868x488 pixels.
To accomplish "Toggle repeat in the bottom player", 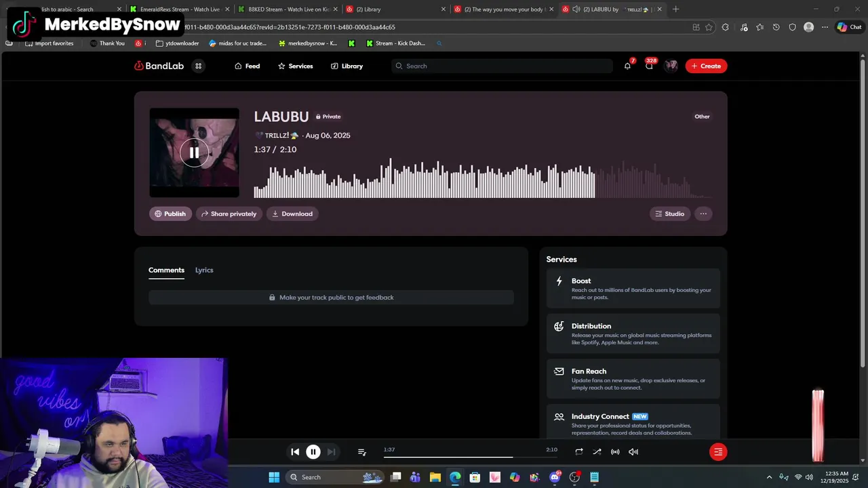I will point(579,452).
